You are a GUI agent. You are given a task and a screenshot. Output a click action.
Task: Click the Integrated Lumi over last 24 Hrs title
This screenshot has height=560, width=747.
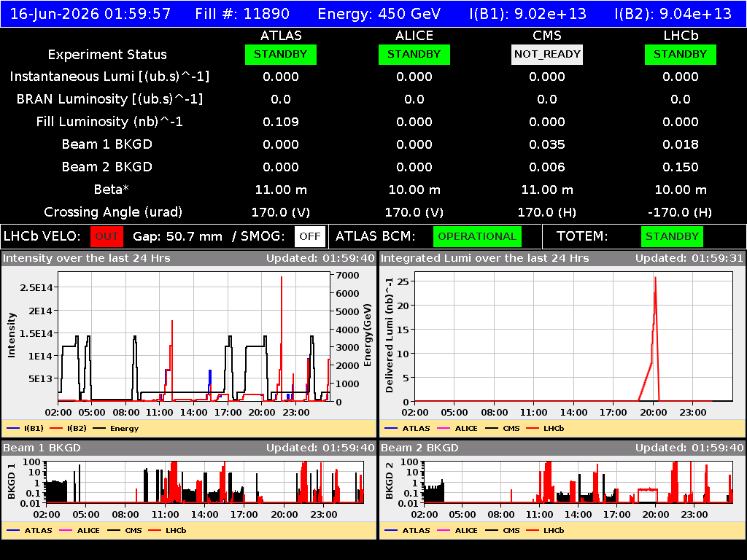485,259
